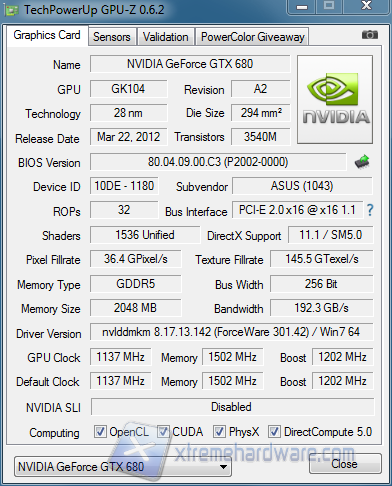
Task: Switch to the Graphics Card tab
Action: pos(47,35)
